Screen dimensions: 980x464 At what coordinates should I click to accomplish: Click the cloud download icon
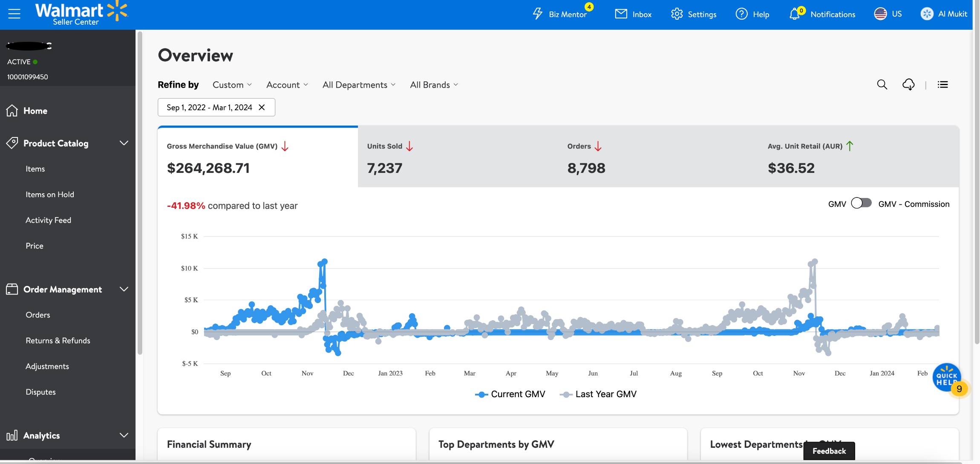coord(908,85)
